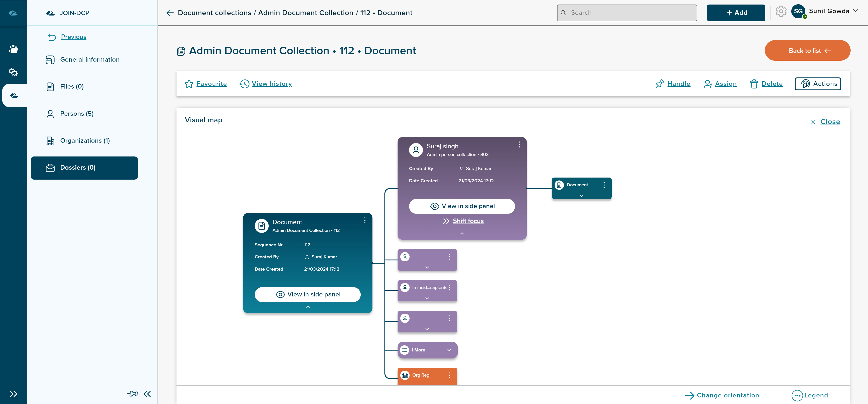Collapse the sidebar with double-left chevrons
Screen dimensions: 868x404
[147, 394]
